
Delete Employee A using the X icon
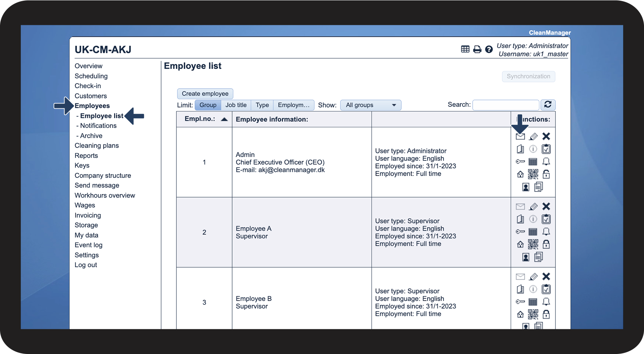point(546,206)
